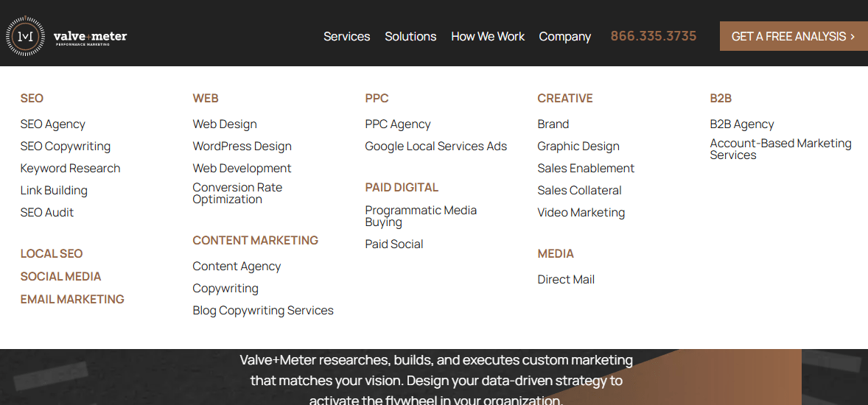This screenshot has height=405, width=868.
Task: Open Account-Based Marketing Services link
Action: (x=780, y=149)
